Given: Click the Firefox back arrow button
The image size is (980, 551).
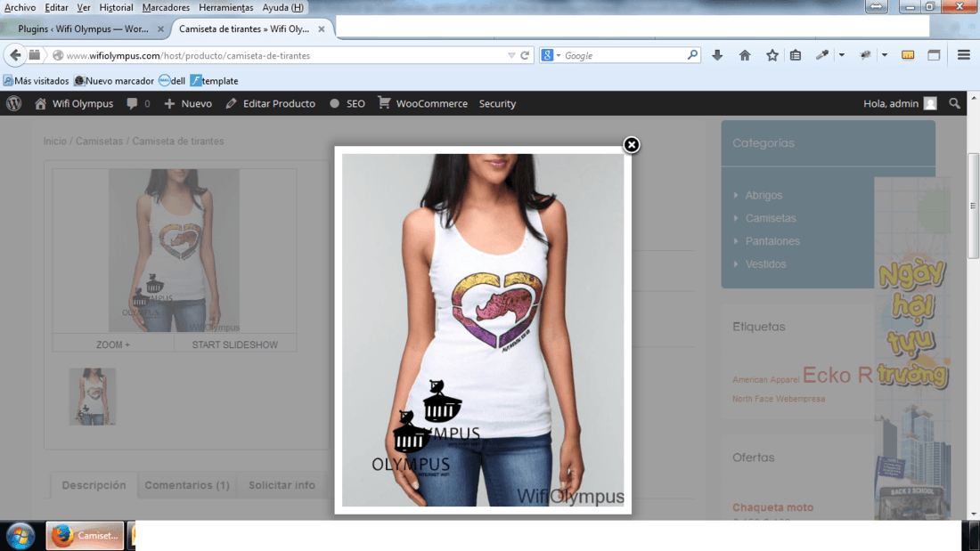Looking at the screenshot, I should click(x=16, y=55).
